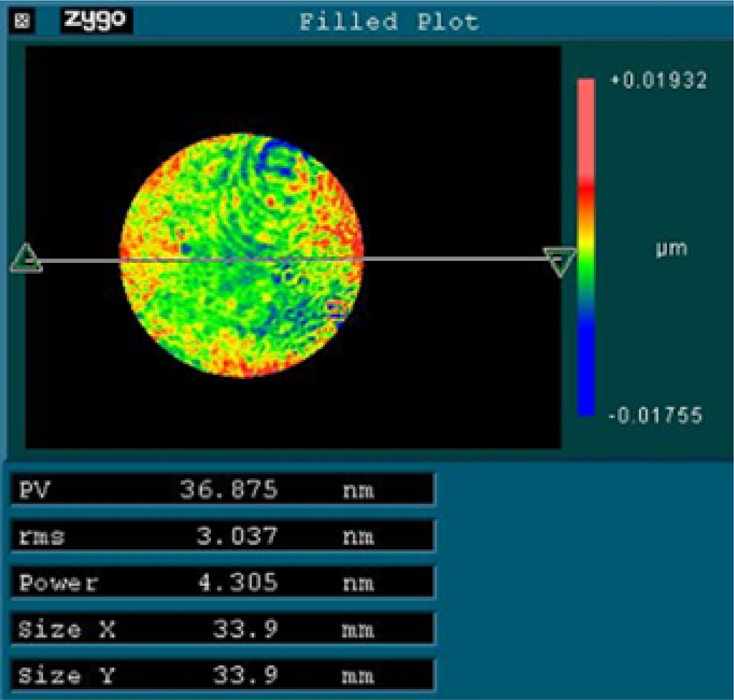This screenshot has height=700, width=734.
Task: Click the Filled Plot window title
Action: [388, 22]
